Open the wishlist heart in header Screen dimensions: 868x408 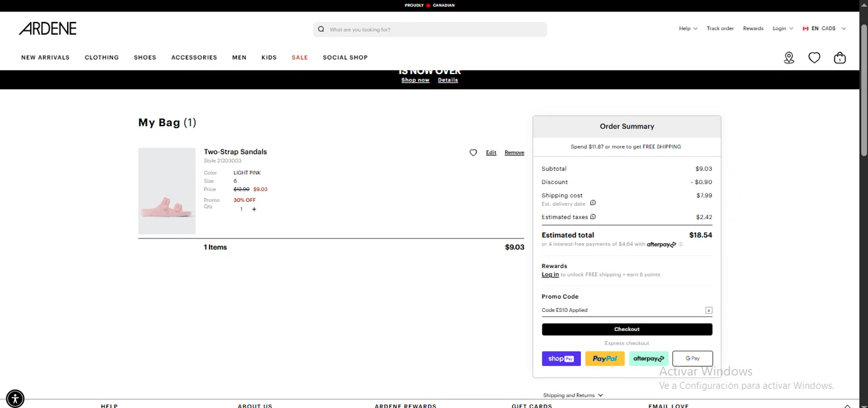pos(814,57)
